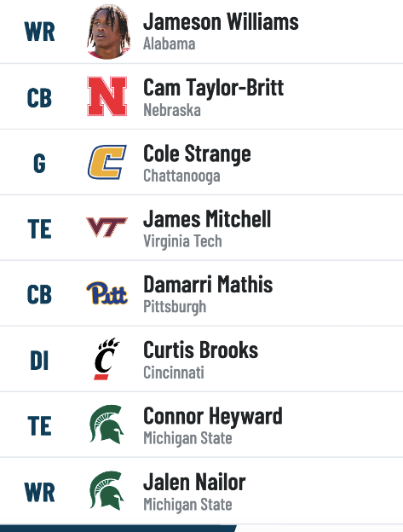The height and width of the screenshot is (532, 403).
Task: Click the Nebraska red N logo
Action: click(107, 96)
